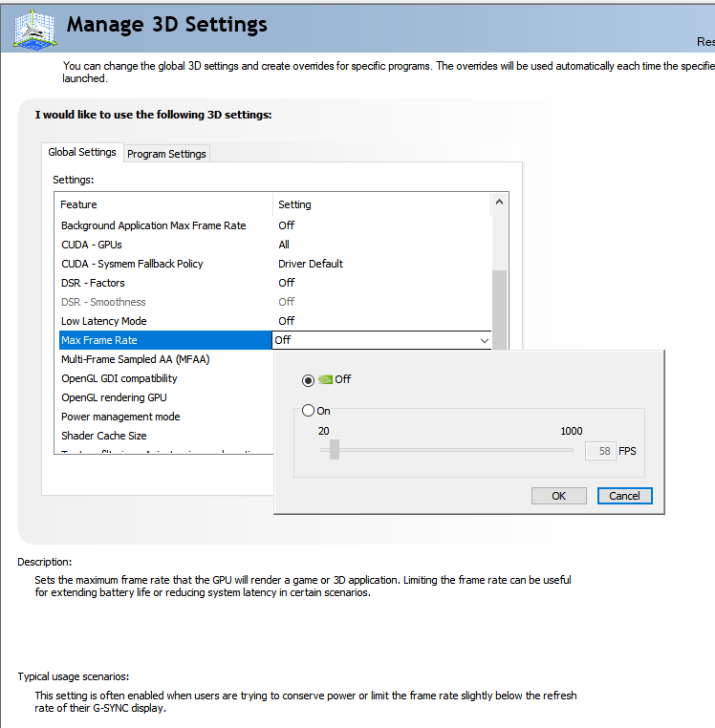Open the Max Frame Rate dropdown arrow
The width and height of the screenshot is (715, 728).
click(x=484, y=340)
